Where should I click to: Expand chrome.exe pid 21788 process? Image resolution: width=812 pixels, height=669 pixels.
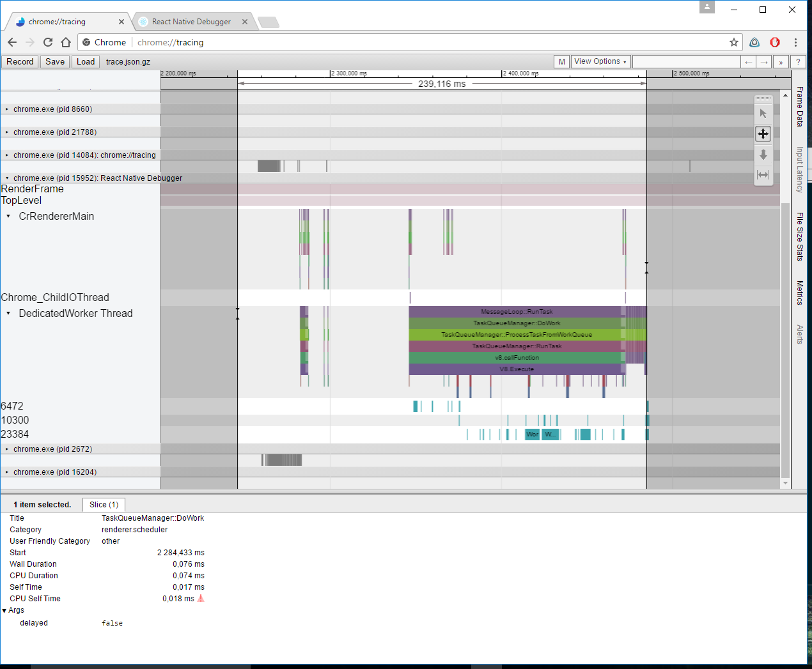(7, 132)
